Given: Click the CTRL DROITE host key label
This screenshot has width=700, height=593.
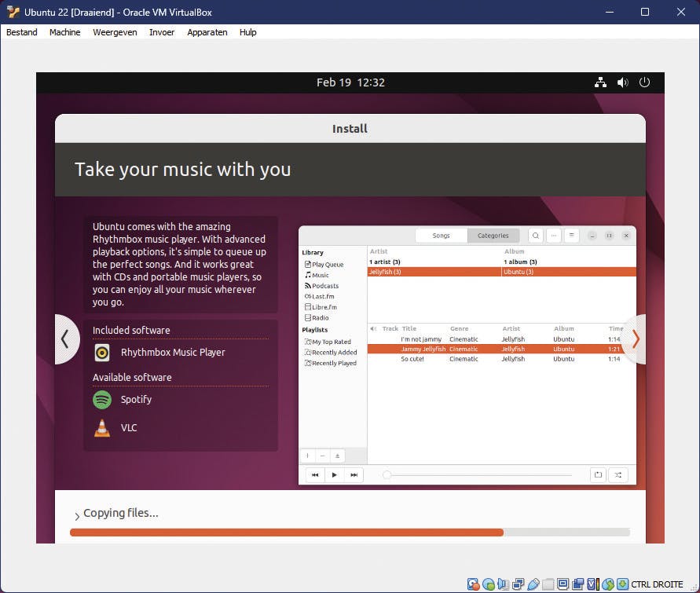Looking at the screenshot, I should 657,584.
